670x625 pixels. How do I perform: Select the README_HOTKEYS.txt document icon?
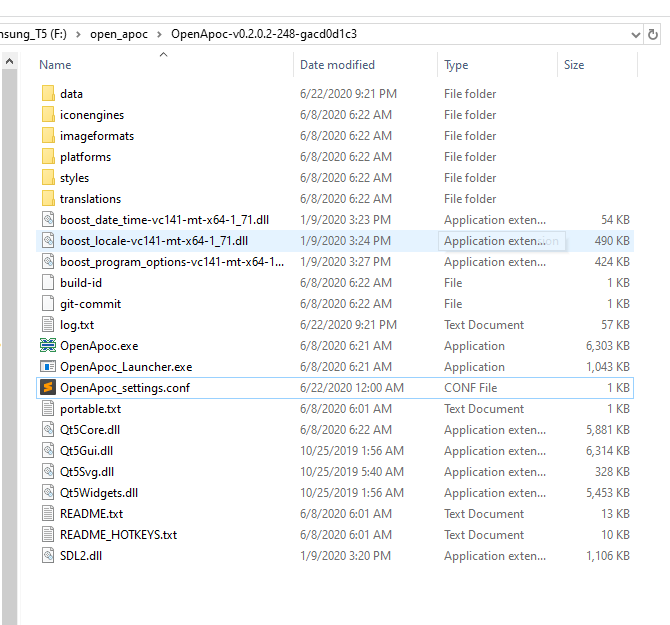pos(48,534)
